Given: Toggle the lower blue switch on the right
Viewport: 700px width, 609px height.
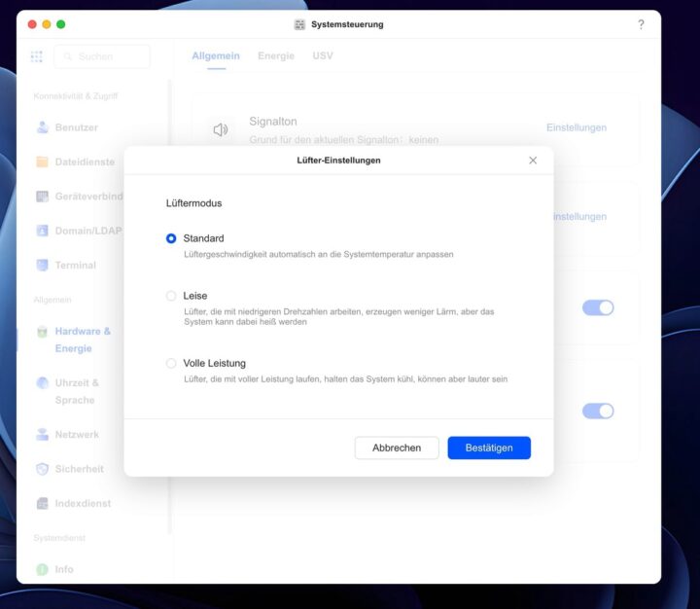Looking at the screenshot, I should click(x=598, y=411).
